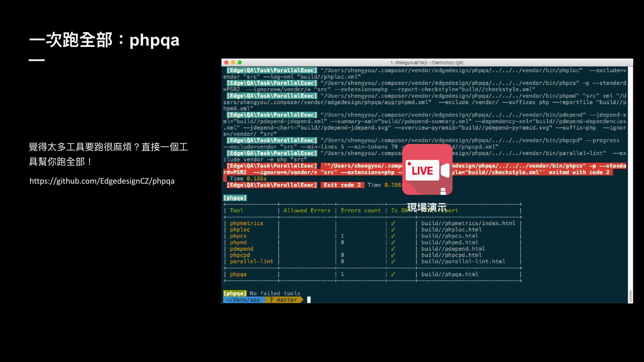Open the github.com/EdgedesignCZ/phpqa link
This screenshot has width=644, height=362.
(102, 181)
